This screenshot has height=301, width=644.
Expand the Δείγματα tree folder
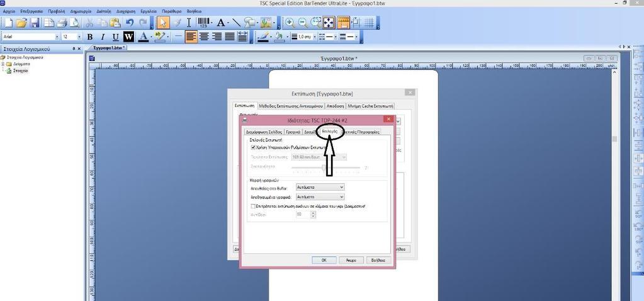click(3, 64)
